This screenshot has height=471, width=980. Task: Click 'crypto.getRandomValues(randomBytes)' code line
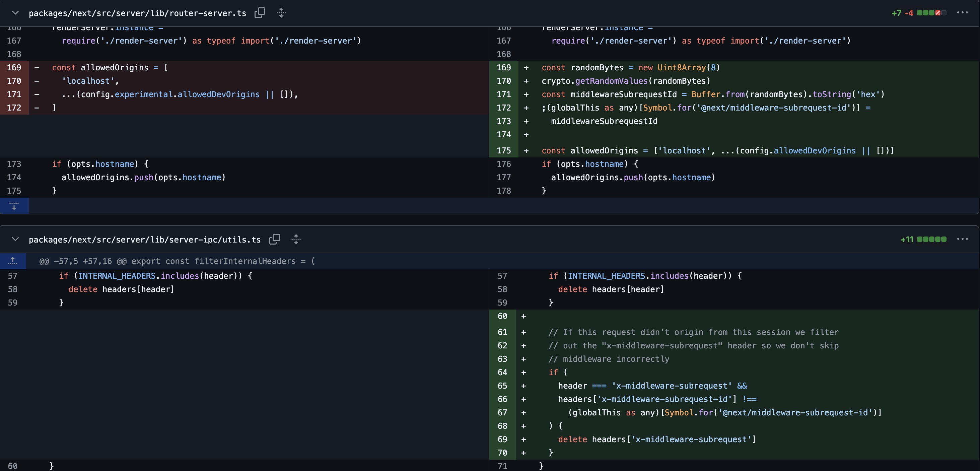point(626,81)
